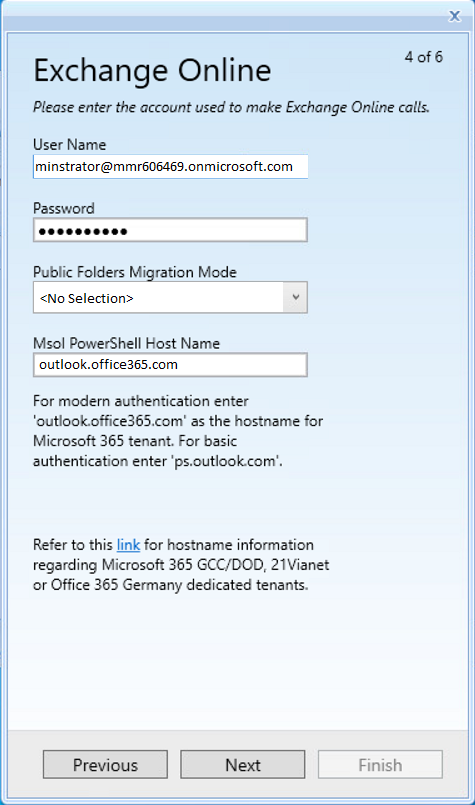This screenshot has width=475, height=805.
Task: Select the <No Selection> combo box value
Action: tap(158, 297)
